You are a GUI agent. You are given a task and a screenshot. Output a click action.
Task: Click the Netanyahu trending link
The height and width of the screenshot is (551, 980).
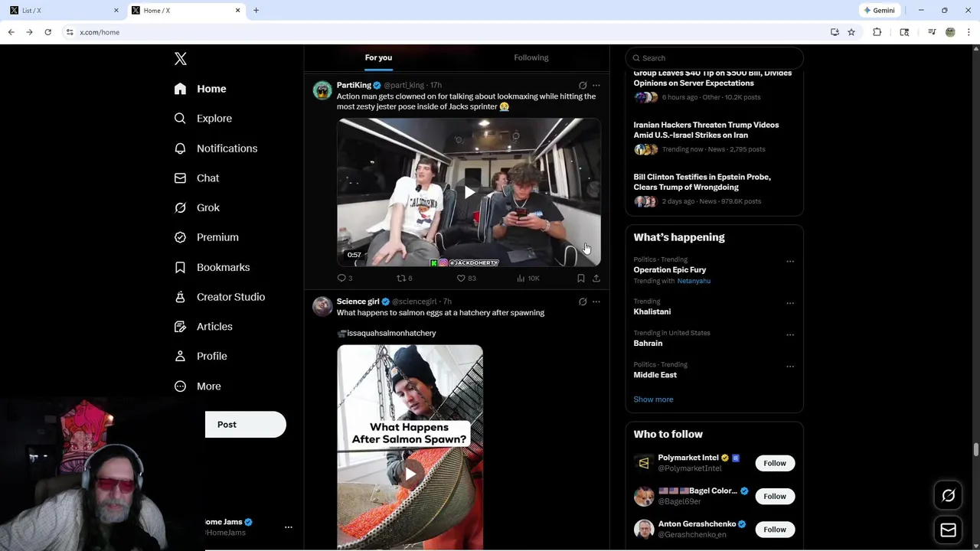click(694, 281)
